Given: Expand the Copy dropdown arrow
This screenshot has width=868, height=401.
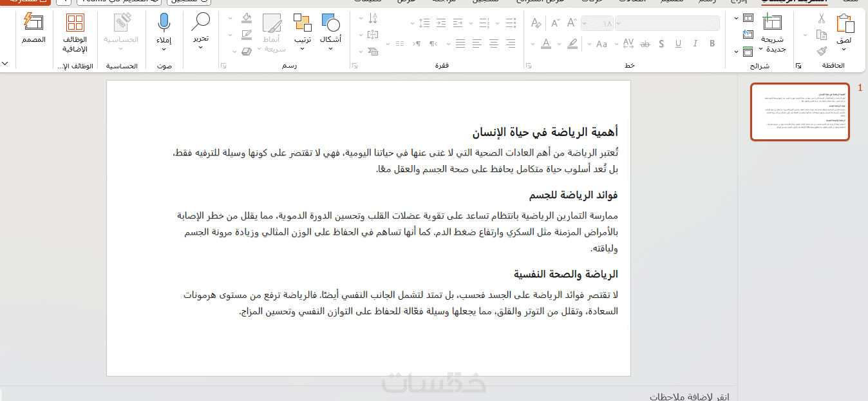Looking at the screenshot, I should (806, 34).
